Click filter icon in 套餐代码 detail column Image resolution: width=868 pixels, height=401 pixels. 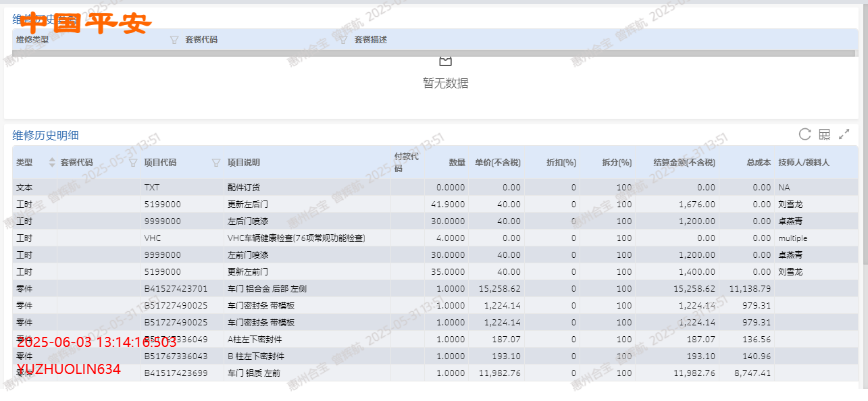133,163
